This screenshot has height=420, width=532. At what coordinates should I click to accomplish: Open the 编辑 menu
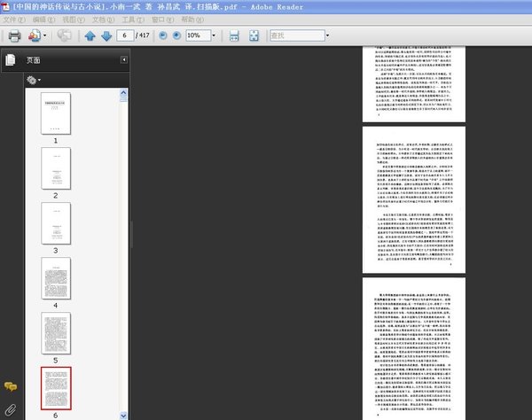coord(43,19)
